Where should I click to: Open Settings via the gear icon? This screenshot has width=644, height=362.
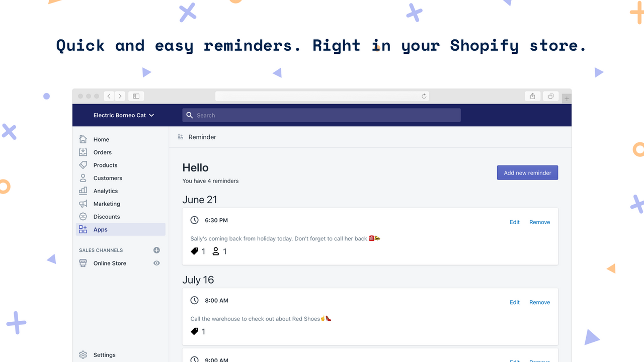pyautogui.click(x=83, y=354)
